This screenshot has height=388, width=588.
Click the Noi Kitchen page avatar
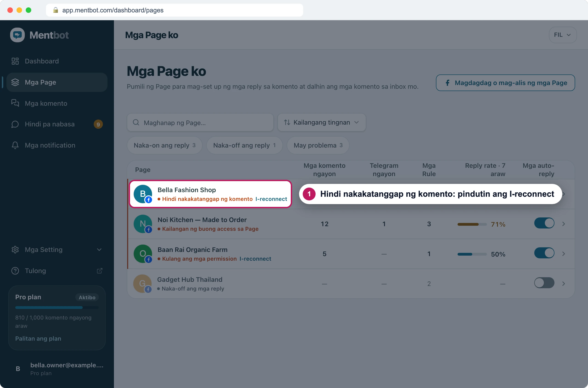pyautogui.click(x=143, y=224)
